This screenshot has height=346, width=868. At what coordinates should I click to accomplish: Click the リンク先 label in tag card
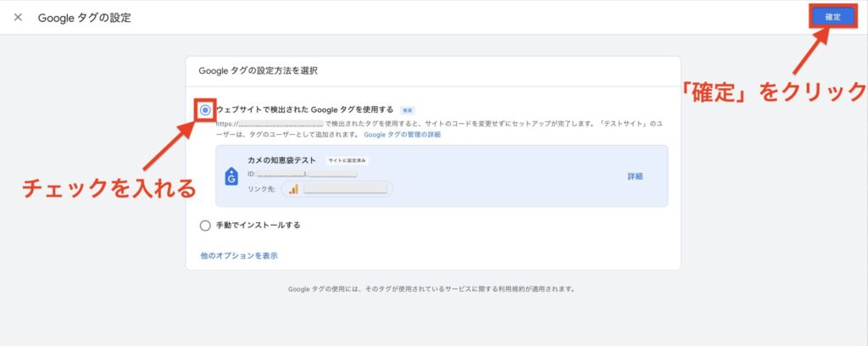point(261,188)
